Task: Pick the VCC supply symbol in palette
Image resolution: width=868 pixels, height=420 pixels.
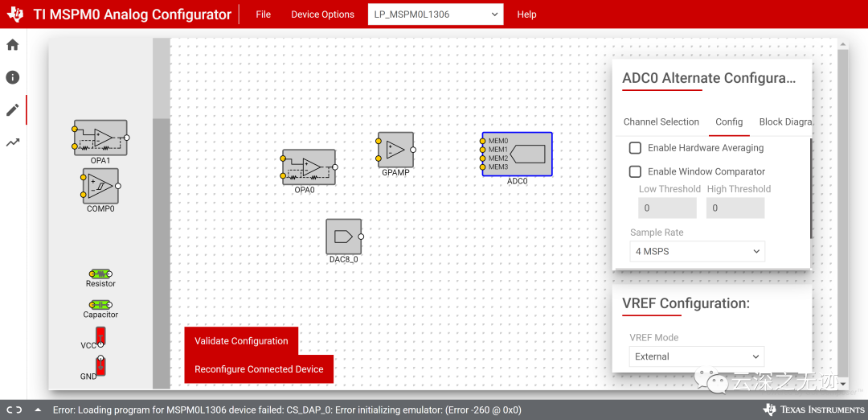Action: click(x=100, y=336)
